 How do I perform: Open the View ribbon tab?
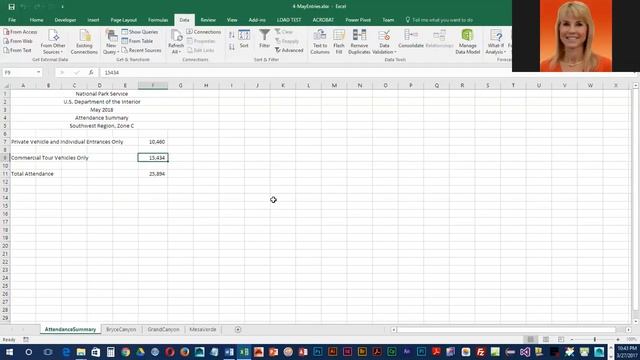pos(232,20)
